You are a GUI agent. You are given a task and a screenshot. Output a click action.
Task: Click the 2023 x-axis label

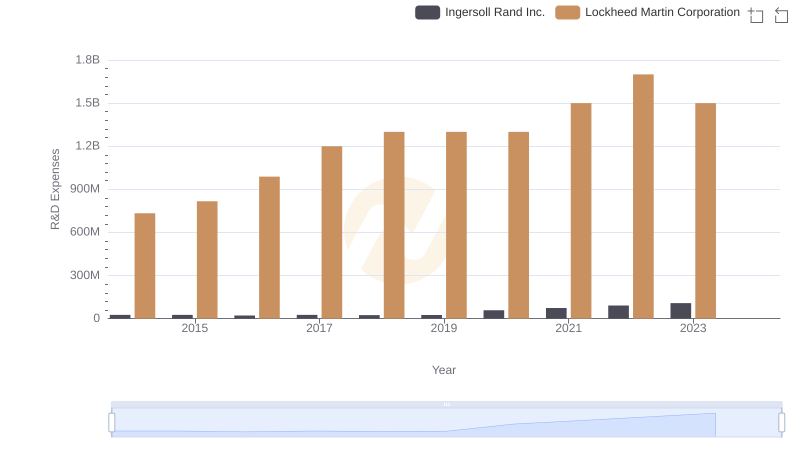693,328
